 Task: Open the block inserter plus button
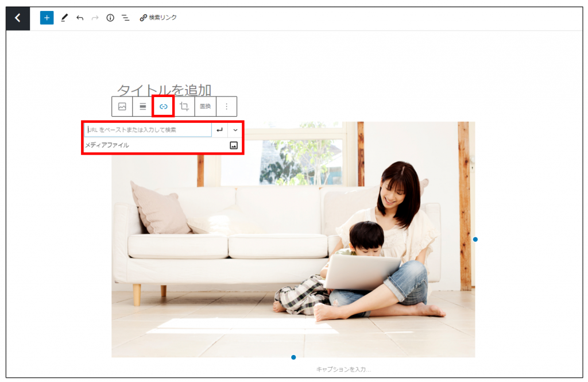47,18
